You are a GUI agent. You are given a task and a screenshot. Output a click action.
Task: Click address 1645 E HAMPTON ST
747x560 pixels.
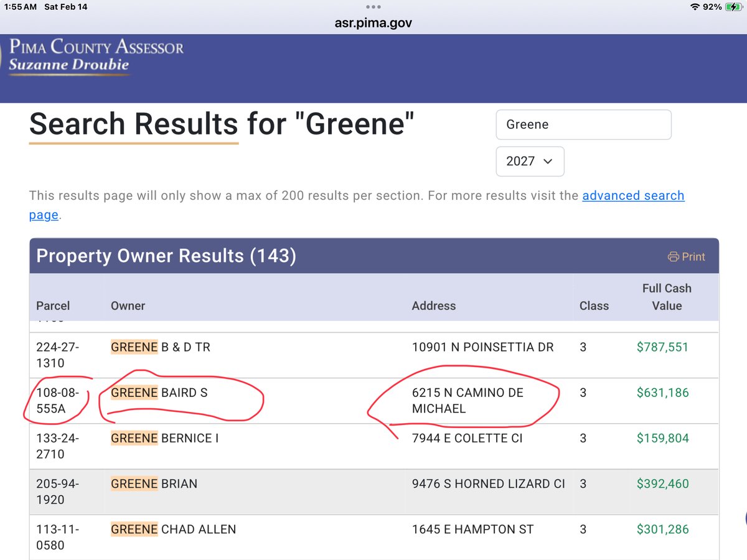click(x=472, y=530)
